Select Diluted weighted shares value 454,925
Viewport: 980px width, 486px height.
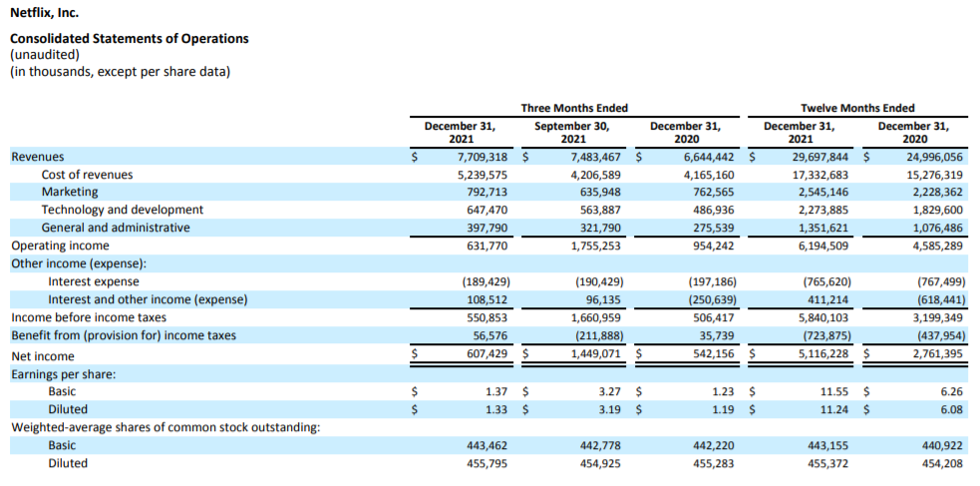(600, 463)
